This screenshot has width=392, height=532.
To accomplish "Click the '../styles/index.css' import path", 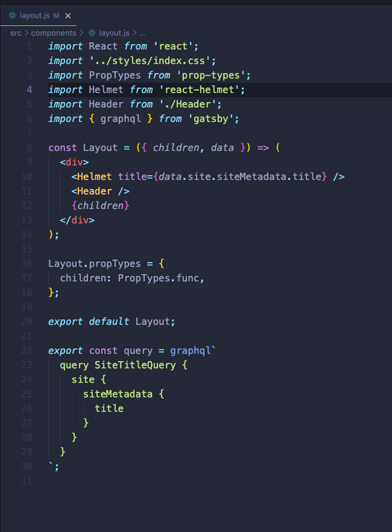I will (150, 61).
